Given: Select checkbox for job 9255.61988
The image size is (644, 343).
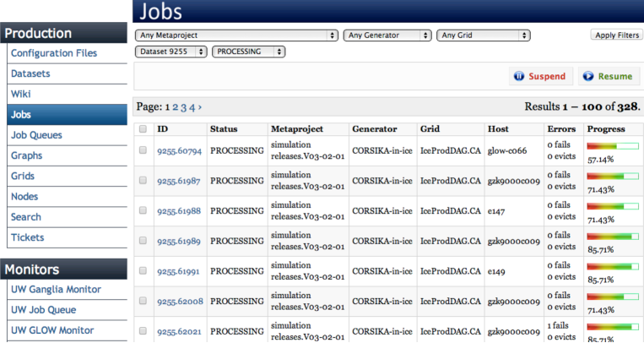Looking at the screenshot, I should click(143, 210).
